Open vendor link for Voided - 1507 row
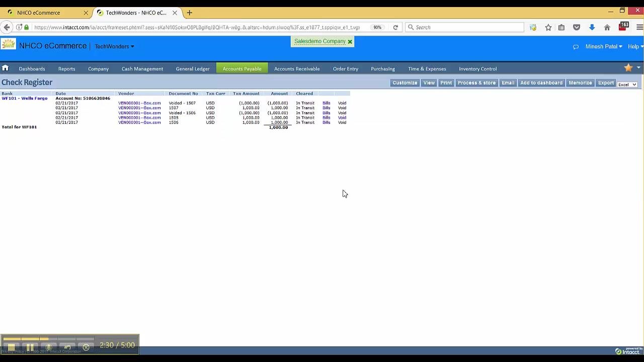The width and height of the screenshot is (644, 362). (x=139, y=103)
